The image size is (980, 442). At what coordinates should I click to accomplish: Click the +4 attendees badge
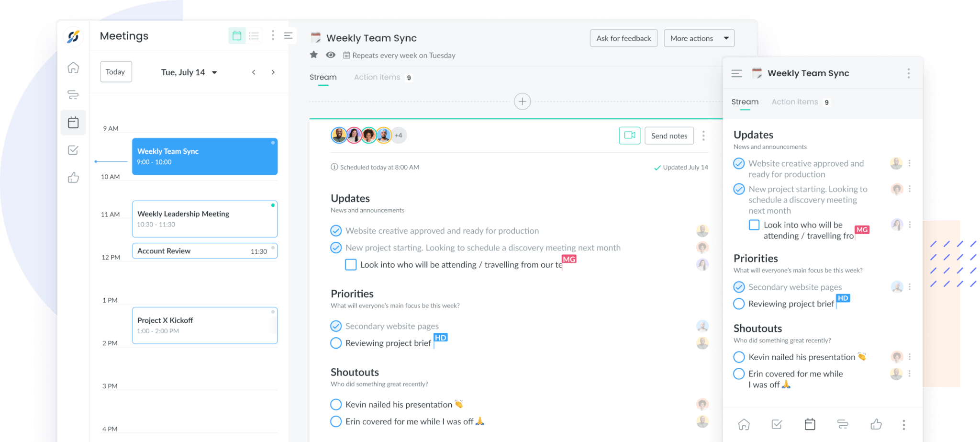(x=399, y=136)
